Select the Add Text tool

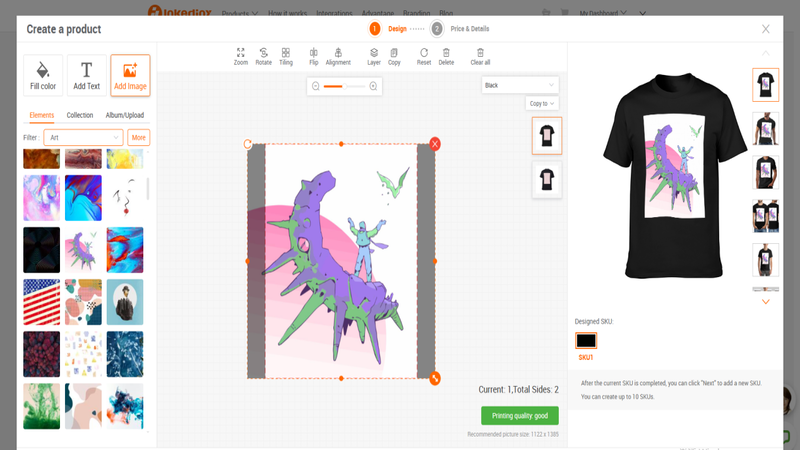coord(86,76)
